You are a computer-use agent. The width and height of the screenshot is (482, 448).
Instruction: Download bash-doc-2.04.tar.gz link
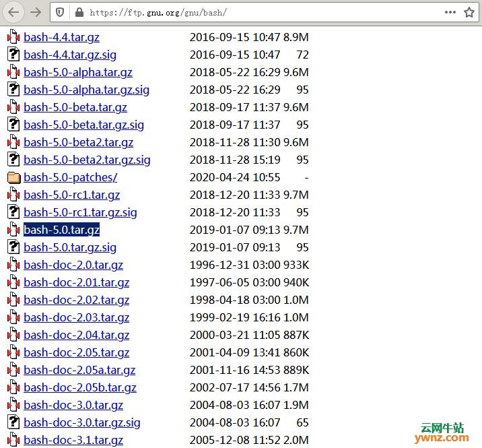[x=77, y=335]
